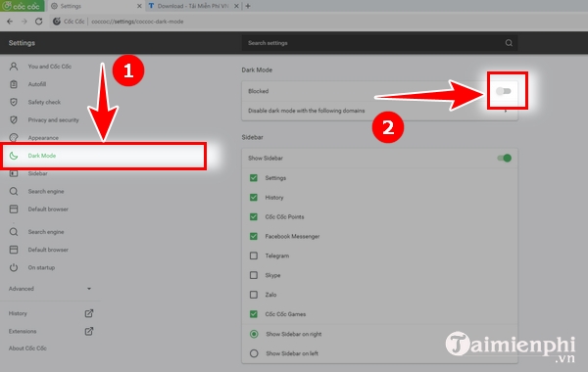Open Safety check section
This screenshot has width=588, height=372.
tap(44, 102)
